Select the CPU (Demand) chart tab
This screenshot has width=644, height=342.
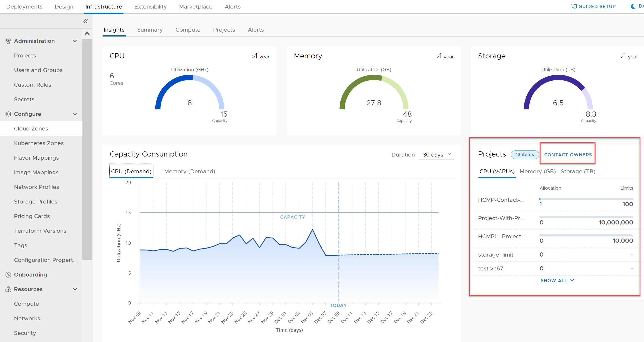(x=131, y=171)
